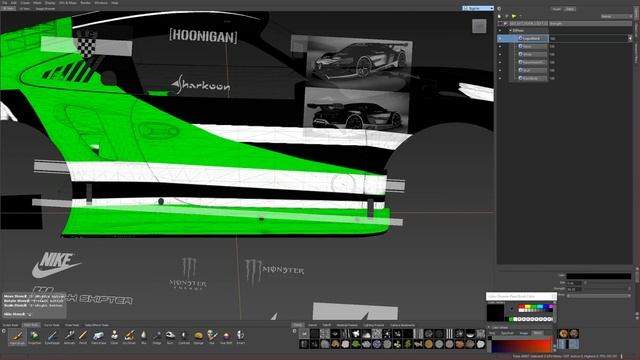Select the Clone tool
The width and height of the screenshot is (640, 360).
(114, 336)
